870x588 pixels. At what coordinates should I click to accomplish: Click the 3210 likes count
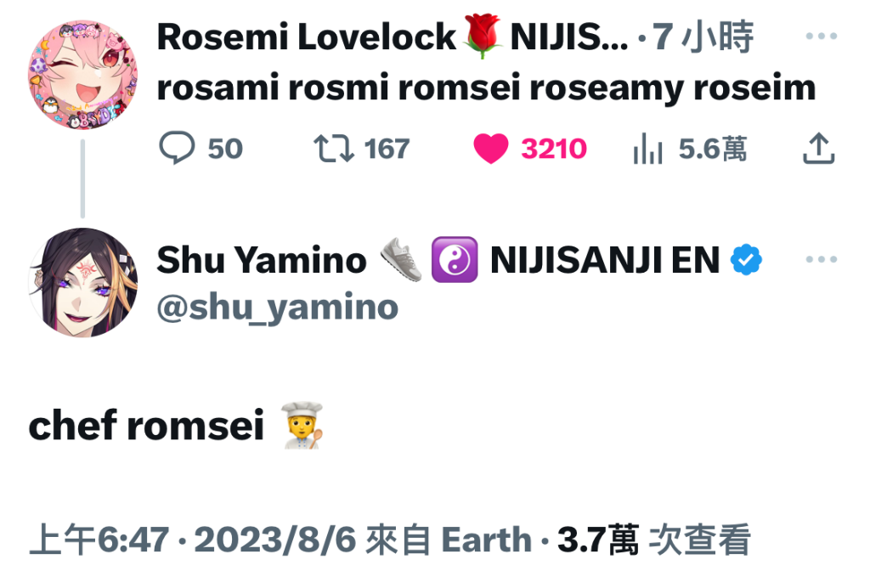pos(554,149)
